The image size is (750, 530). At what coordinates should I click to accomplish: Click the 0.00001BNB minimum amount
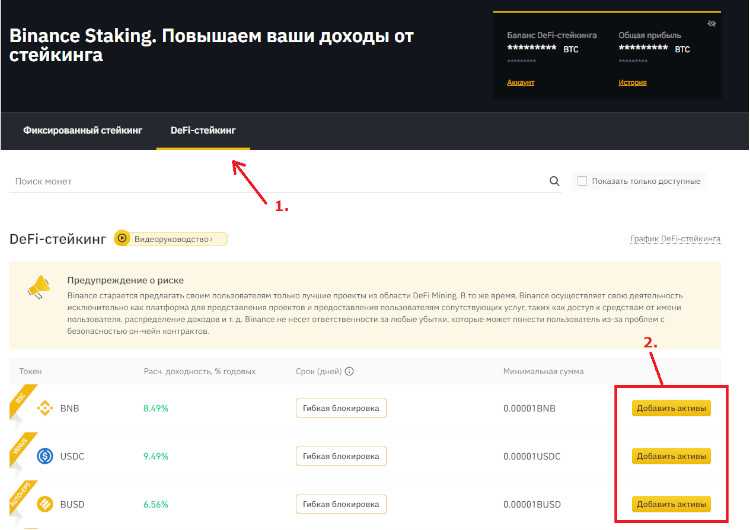coord(529,408)
